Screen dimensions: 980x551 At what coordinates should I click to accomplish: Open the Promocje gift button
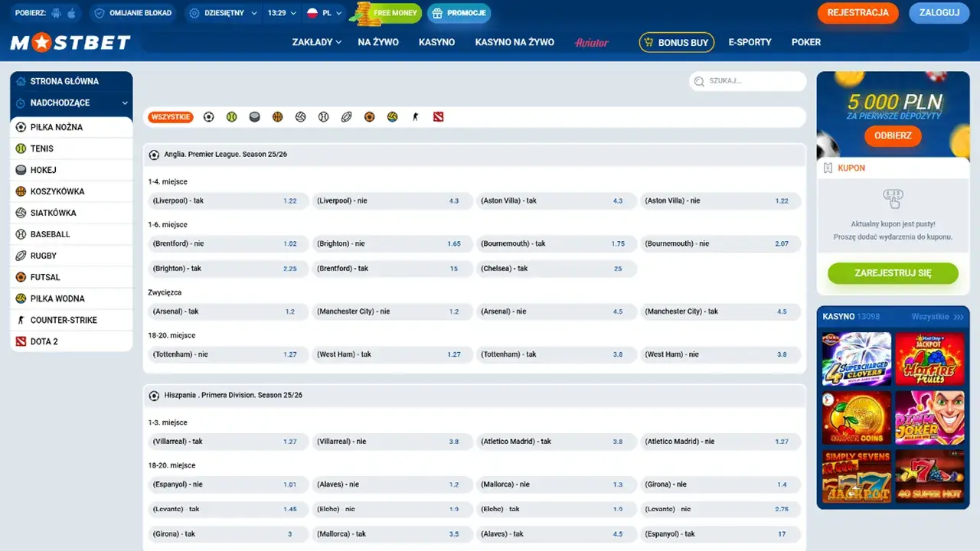pyautogui.click(x=459, y=13)
